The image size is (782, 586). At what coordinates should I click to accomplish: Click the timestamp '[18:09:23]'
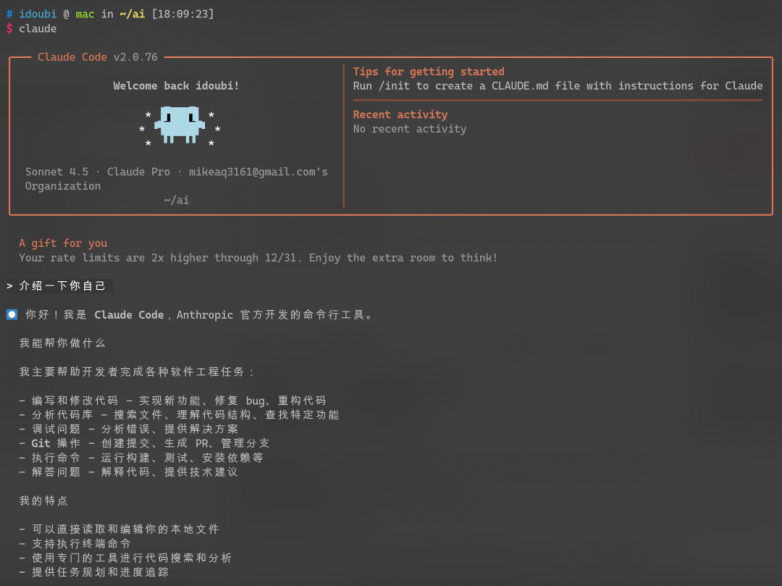coord(183,14)
